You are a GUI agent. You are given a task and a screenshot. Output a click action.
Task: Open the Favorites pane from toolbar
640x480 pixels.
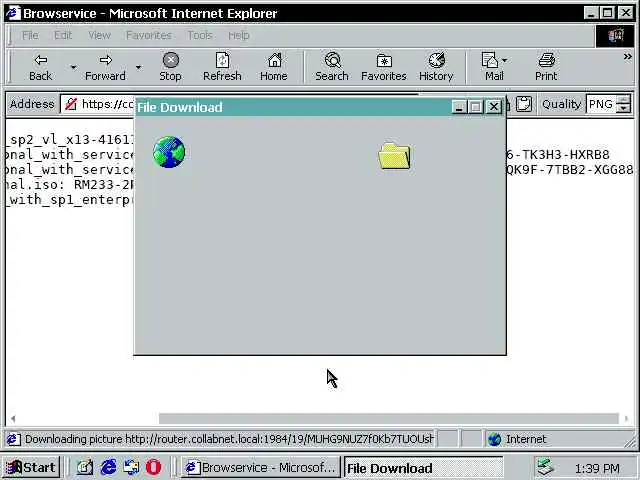pos(384,68)
